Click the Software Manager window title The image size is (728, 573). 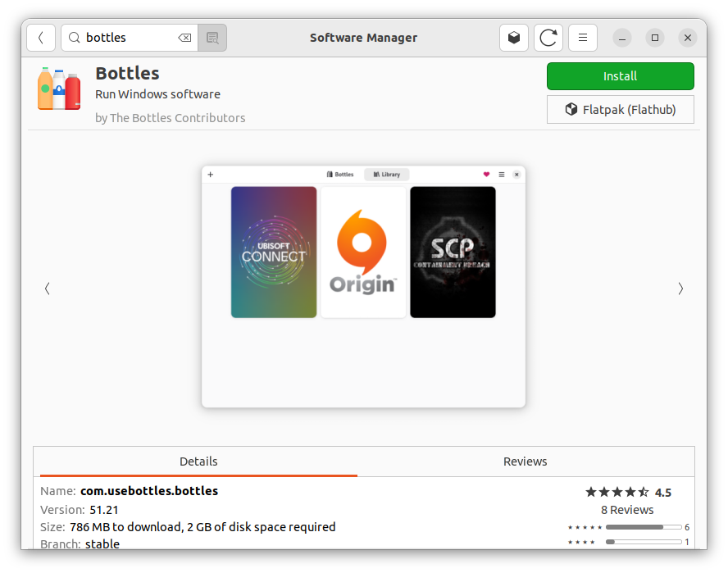coord(363,38)
